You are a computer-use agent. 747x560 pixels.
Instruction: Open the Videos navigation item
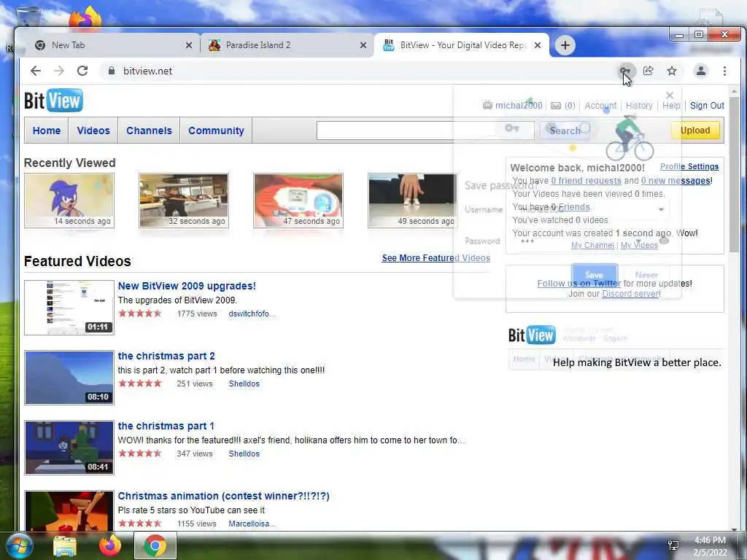[93, 131]
